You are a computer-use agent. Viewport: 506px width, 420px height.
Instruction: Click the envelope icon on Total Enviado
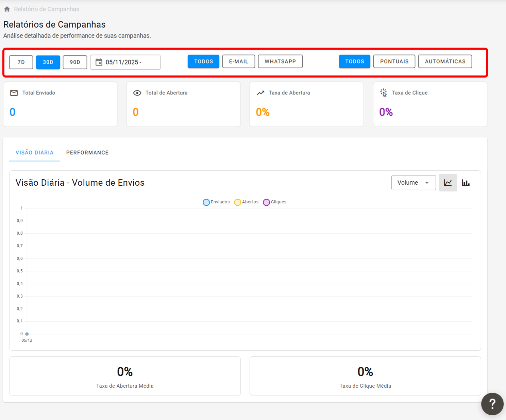coord(14,93)
